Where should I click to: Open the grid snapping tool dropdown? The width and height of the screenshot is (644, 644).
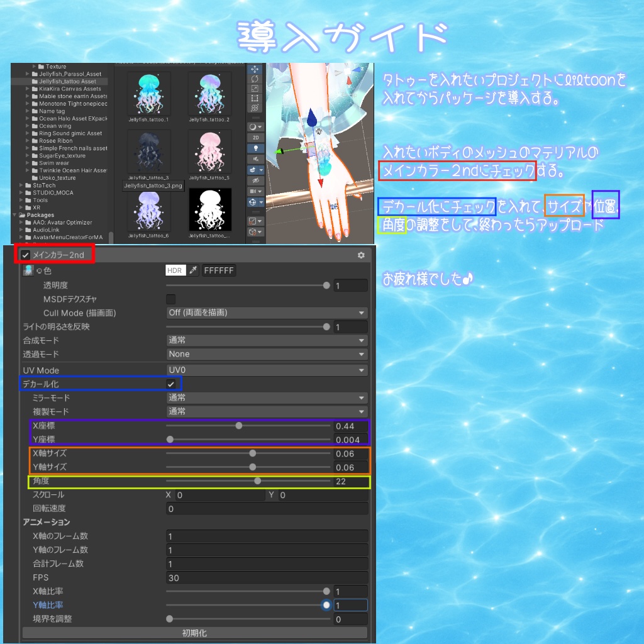(255, 221)
